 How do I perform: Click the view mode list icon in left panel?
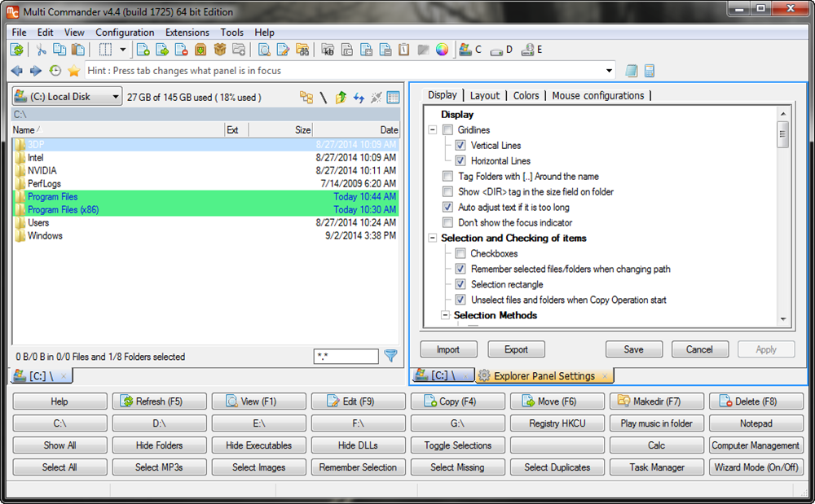394,97
